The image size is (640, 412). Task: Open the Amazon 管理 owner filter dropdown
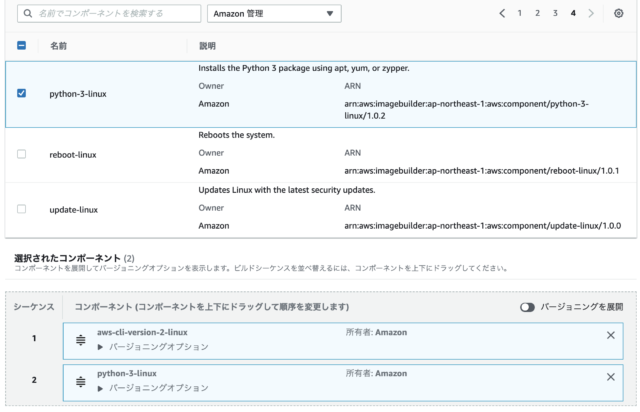274,13
